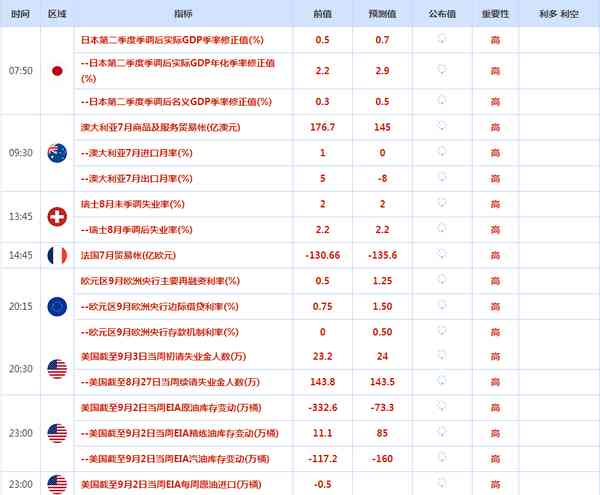Click the 公布值 loading icon for 瑞士8月未季调失业率

pos(442,202)
